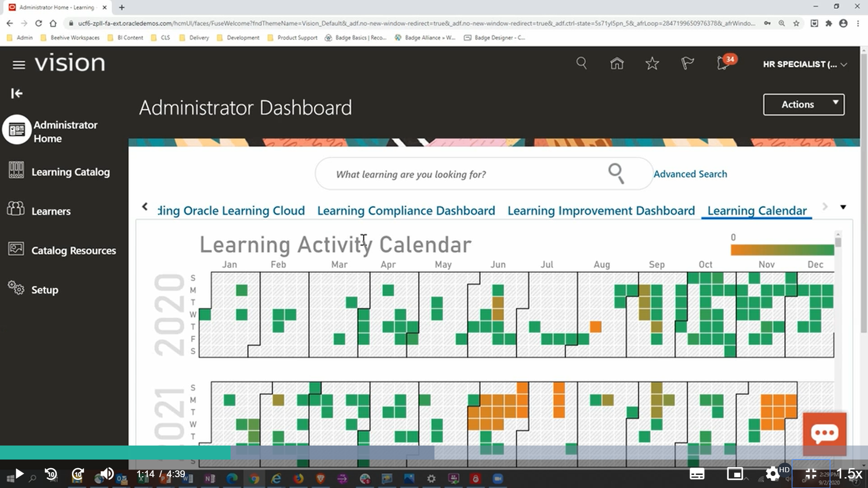The width and height of the screenshot is (868, 488).
Task: Click the Advanced Search link
Action: pyautogui.click(x=690, y=174)
